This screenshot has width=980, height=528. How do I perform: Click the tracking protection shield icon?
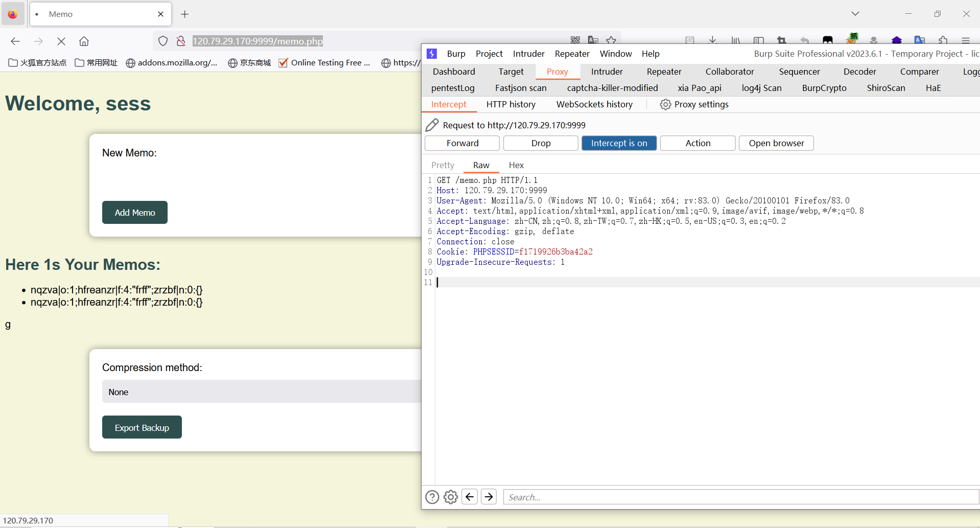coord(163,41)
